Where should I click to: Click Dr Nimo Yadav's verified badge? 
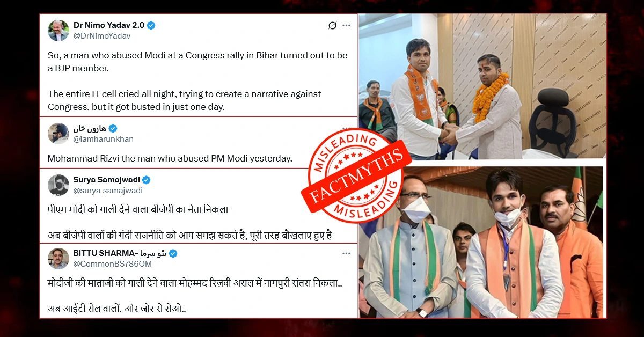(151, 26)
